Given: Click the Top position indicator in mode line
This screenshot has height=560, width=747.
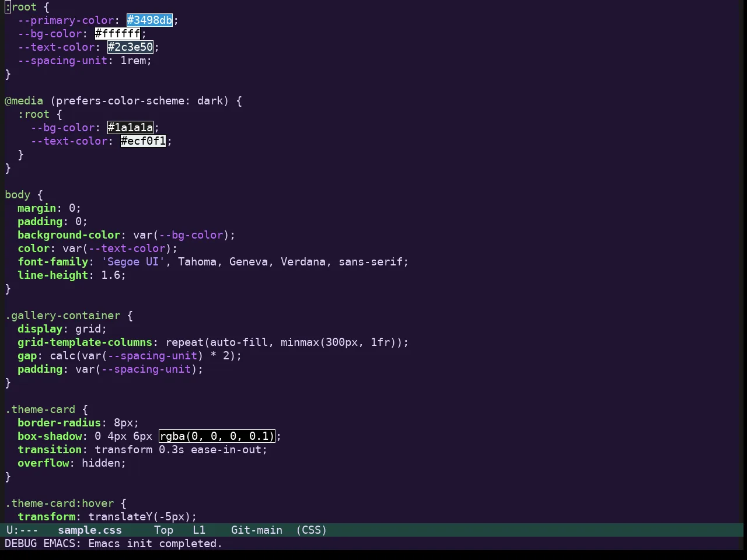Looking at the screenshot, I should pos(164,530).
